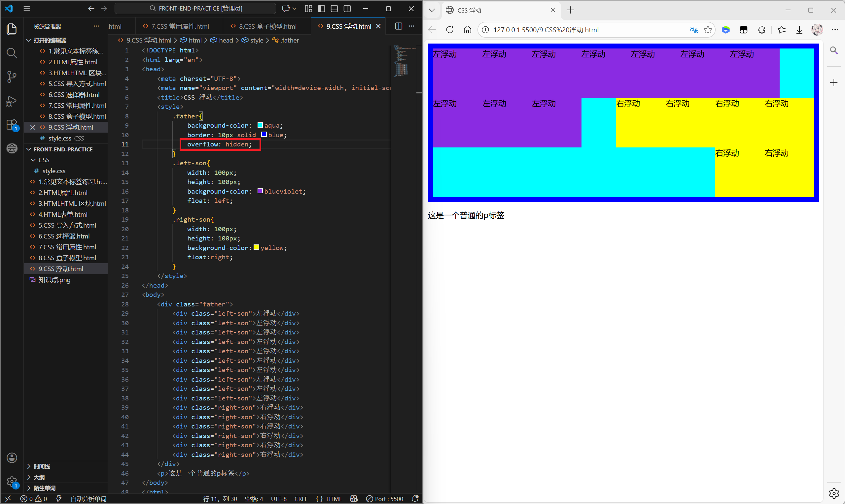Add page to browser favorites star

(x=708, y=30)
